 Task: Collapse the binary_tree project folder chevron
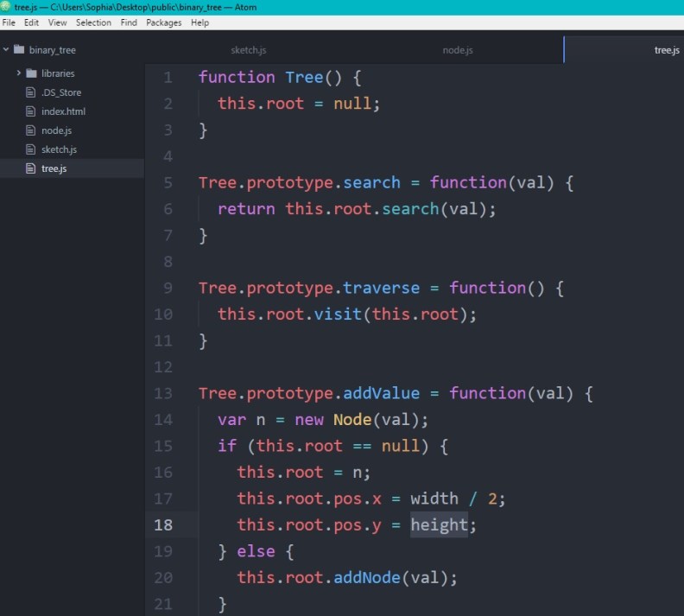[x=6, y=50]
